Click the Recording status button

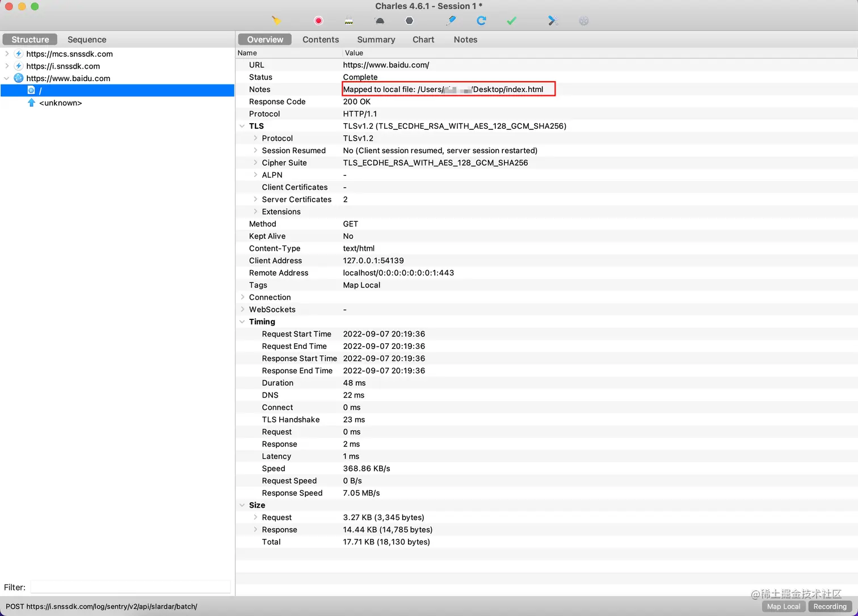(830, 606)
